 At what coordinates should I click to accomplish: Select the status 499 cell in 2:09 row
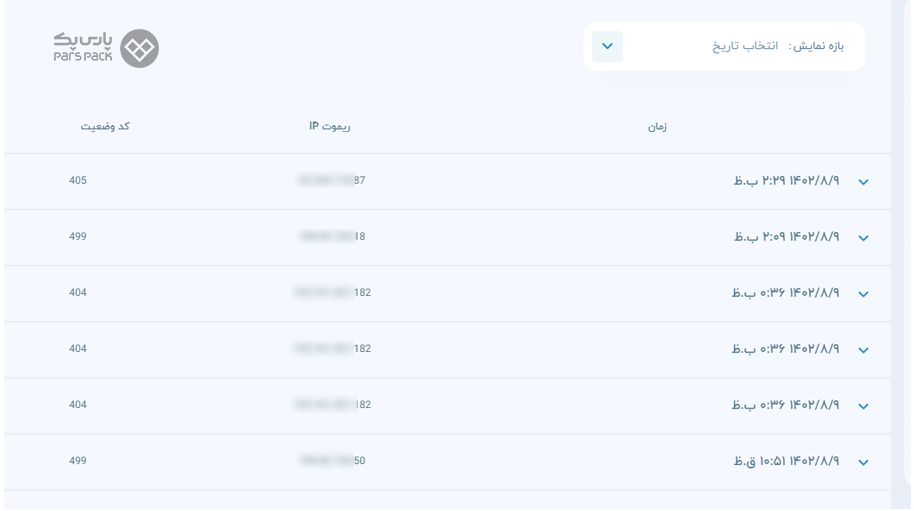[78, 237]
